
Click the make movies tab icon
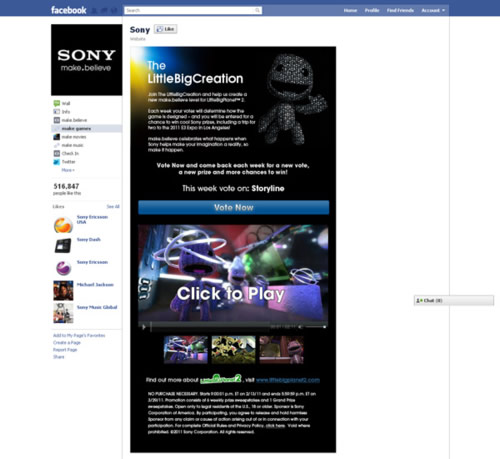pyautogui.click(x=57, y=137)
